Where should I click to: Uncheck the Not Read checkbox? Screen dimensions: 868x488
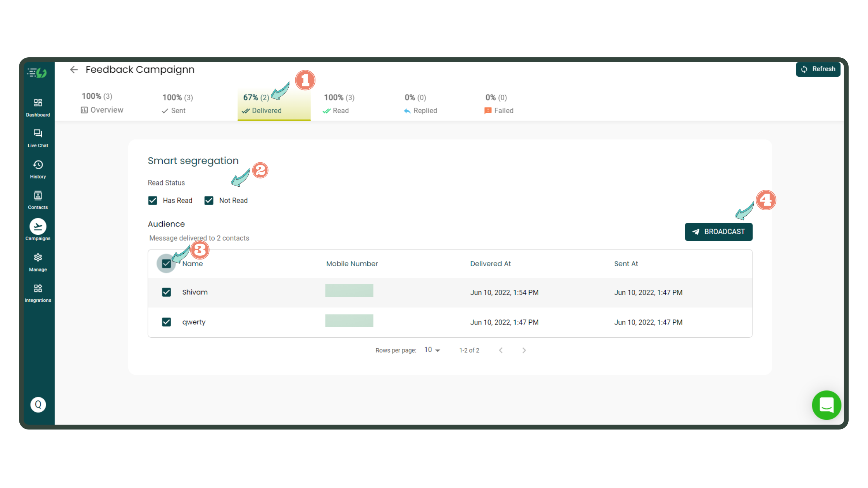point(209,201)
